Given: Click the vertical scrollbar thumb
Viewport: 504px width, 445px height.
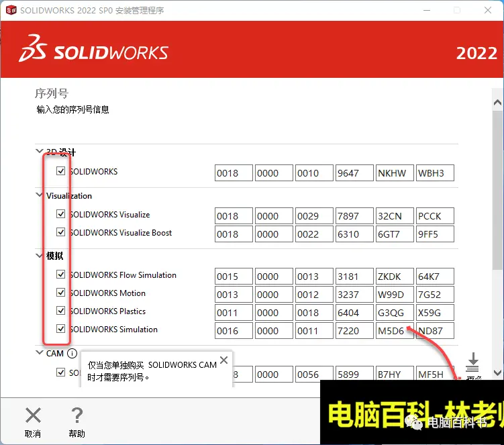Looking at the screenshot, I should (497, 190).
